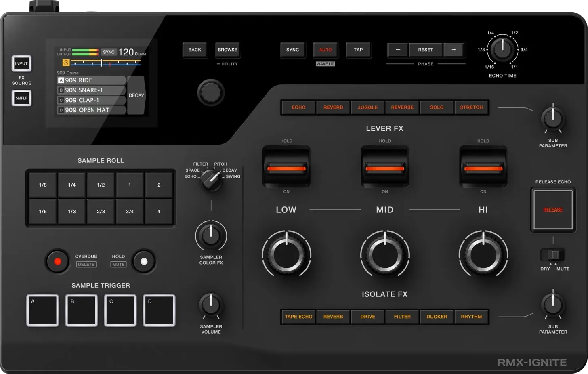Flip the DRY / MUTE switch
Screen dimensions: 588x374
pos(553,255)
